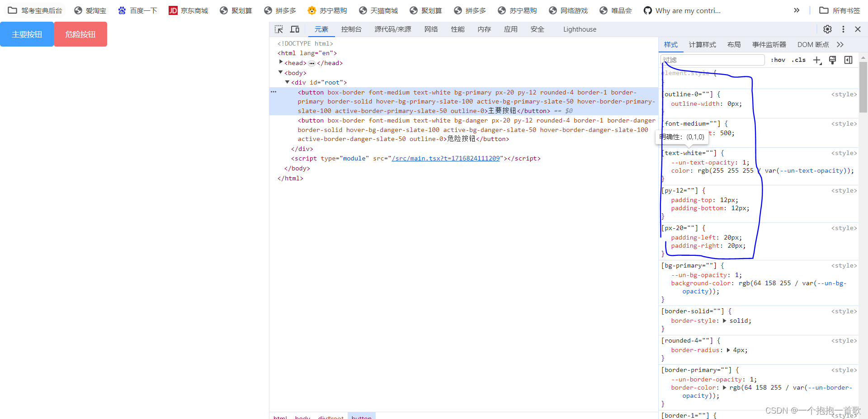Switch to the 应用 tab
868x419 pixels.
511,29
